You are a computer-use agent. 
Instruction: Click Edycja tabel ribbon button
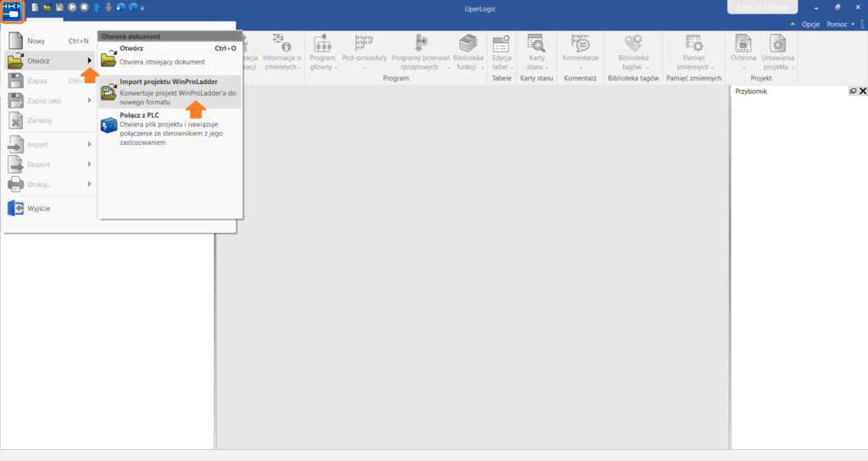pos(502,53)
